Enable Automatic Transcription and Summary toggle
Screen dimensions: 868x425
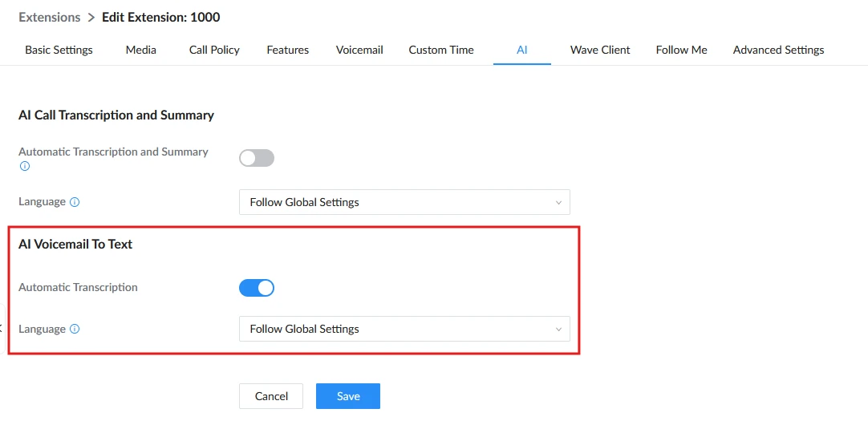click(x=257, y=158)
